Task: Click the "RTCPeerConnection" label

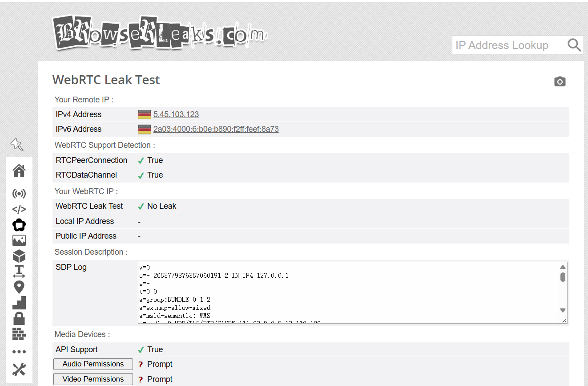Action: click(92, 160)
